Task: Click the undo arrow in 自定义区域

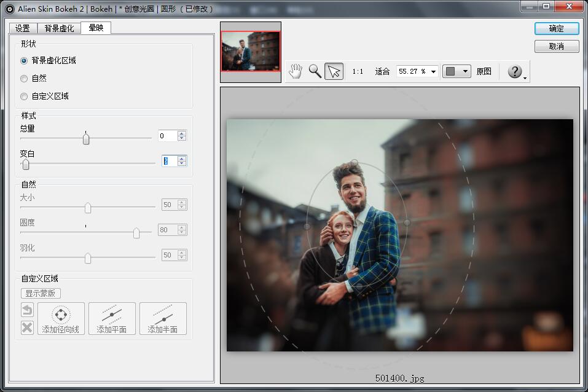Action: (x=27, y=310)
